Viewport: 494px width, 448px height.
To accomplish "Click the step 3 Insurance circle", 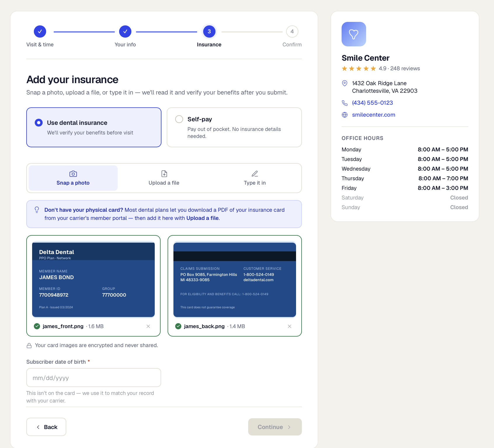I will [209, 32].
